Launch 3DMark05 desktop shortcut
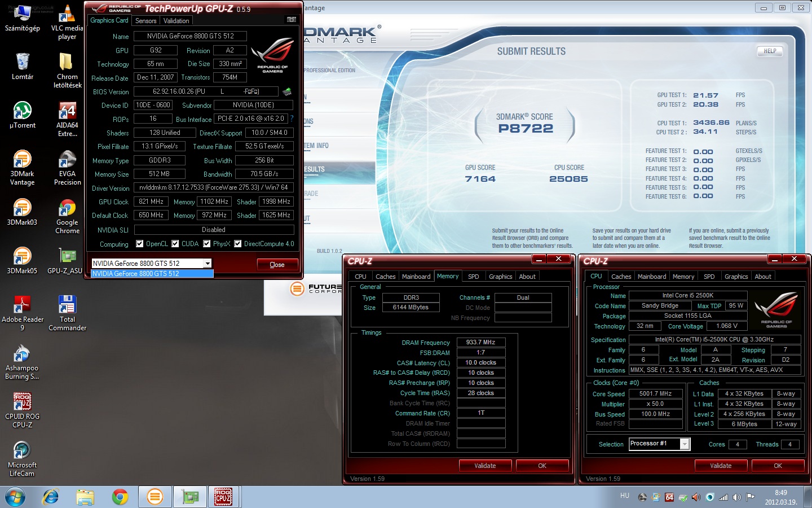 23,261
